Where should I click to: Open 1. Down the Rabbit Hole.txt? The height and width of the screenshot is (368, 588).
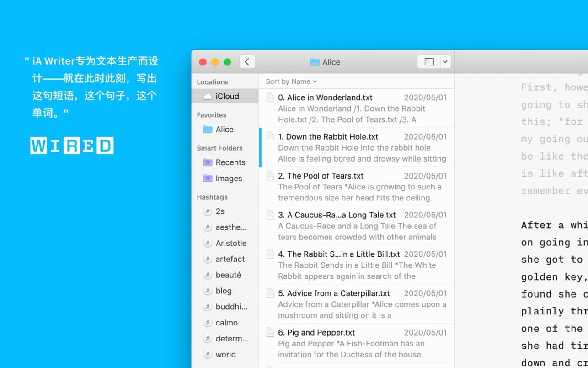[357, 147]
